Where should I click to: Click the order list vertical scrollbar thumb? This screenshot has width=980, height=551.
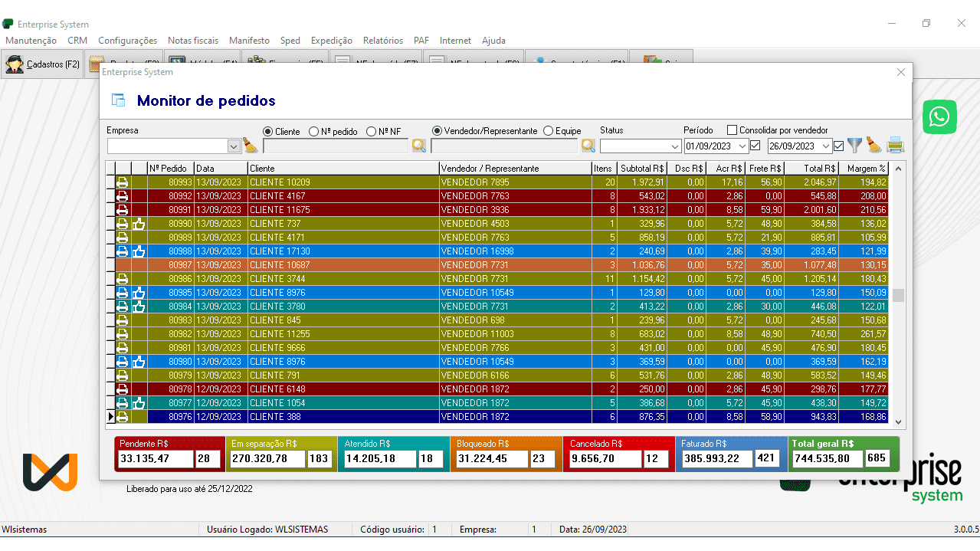click(899, 295)
